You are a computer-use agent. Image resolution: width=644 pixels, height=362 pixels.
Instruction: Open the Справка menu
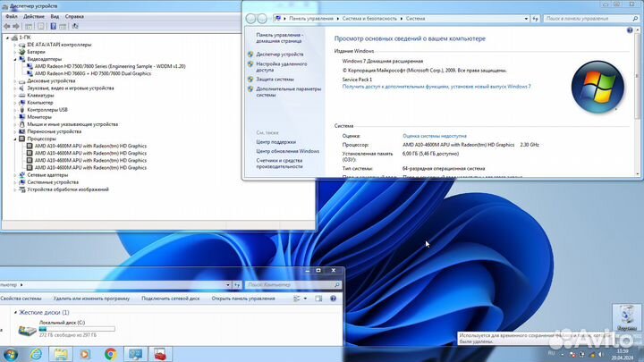[74, 16]
